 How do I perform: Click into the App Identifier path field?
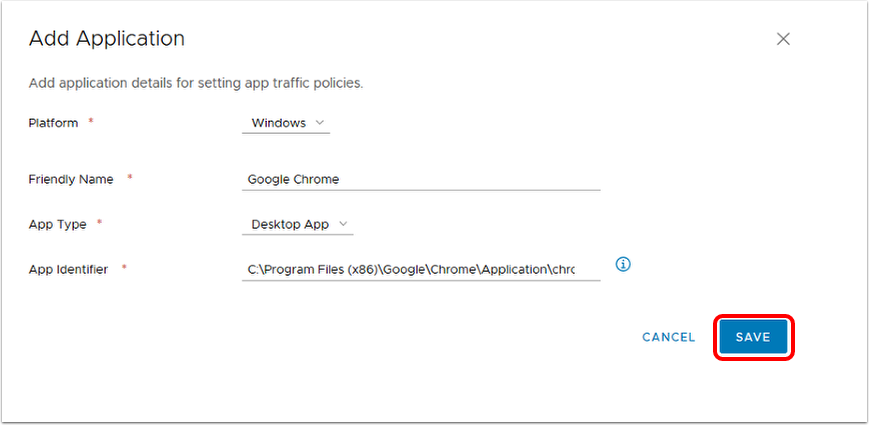[x=420, y=270]
